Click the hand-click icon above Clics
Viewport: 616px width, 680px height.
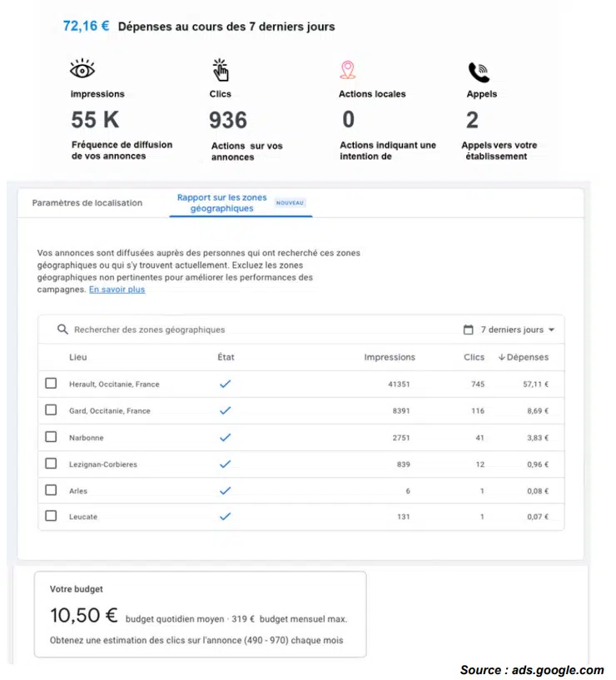(x=221, y=70)
